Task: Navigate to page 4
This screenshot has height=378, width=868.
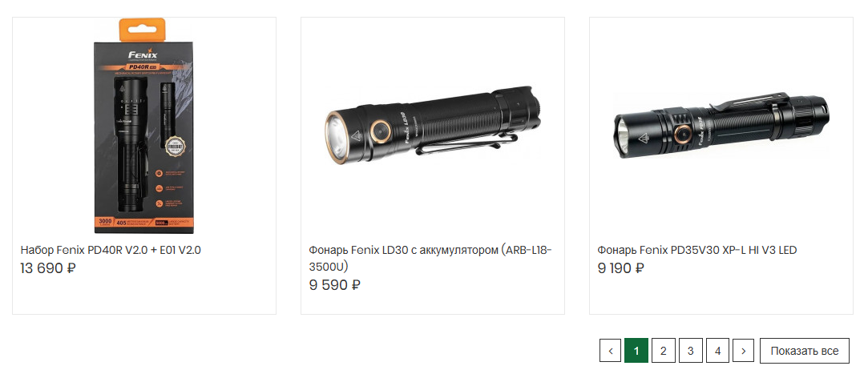Action: tap(717, 351)
